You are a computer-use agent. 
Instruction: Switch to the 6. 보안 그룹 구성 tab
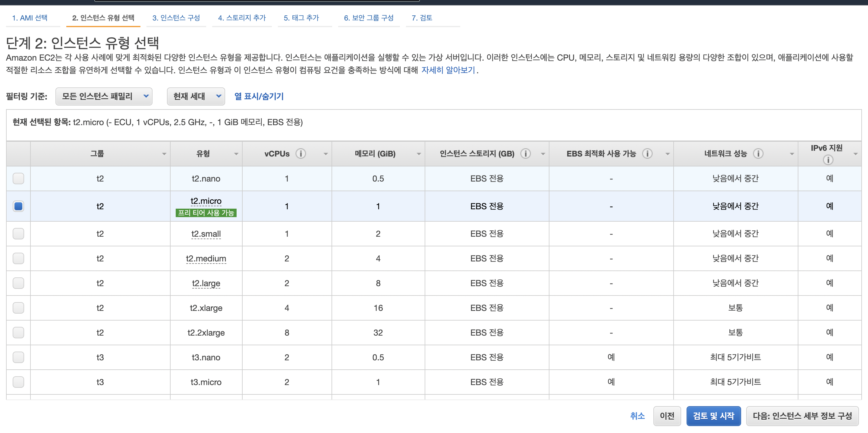point(369,17)
